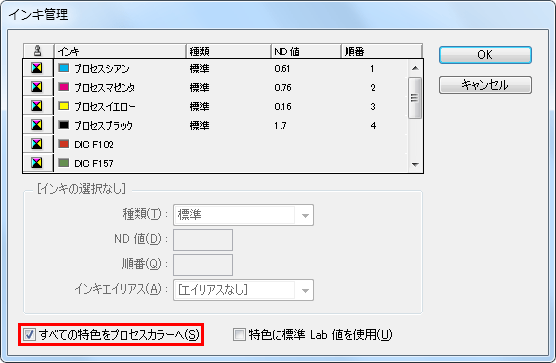Click the magenta swatch of プロセスマゼンタ

coord(63,87)
